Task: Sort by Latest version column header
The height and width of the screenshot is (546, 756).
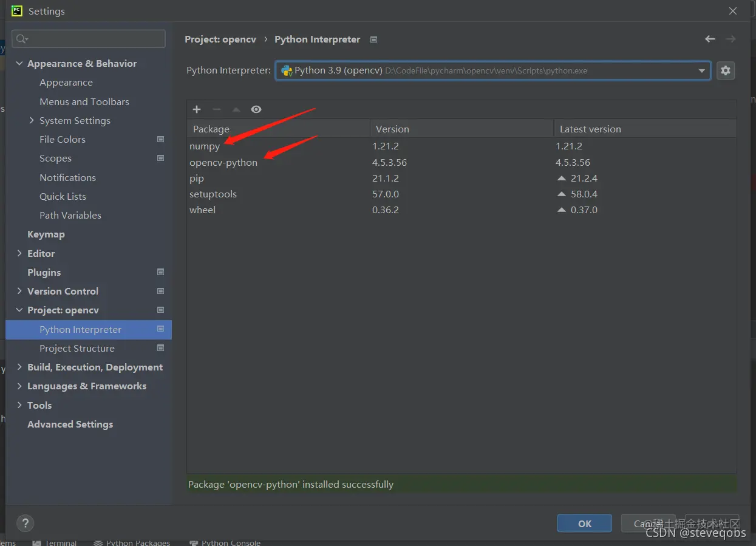Action: tap(645, 129)
